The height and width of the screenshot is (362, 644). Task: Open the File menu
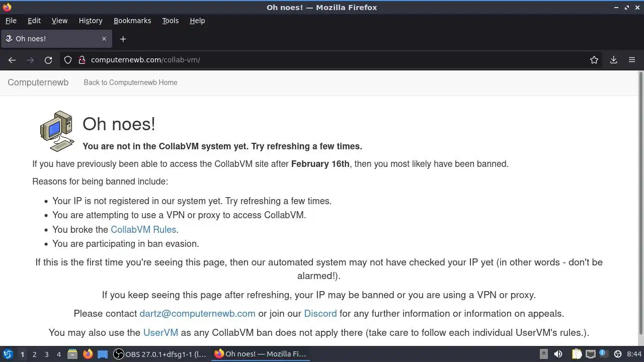(11, 21)
